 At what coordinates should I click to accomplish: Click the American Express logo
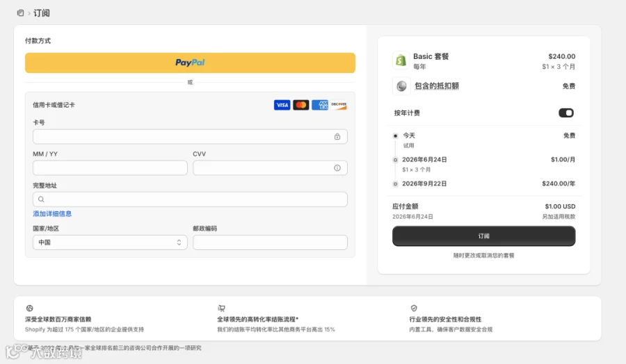point(320,105)
